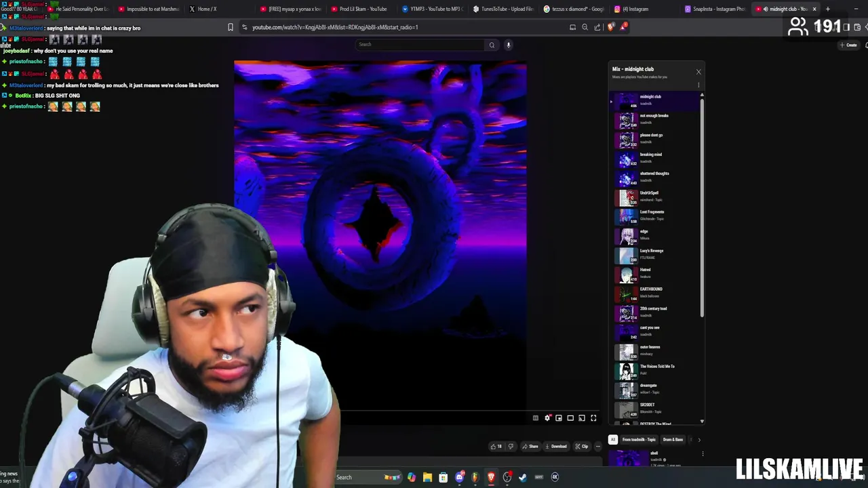Open Steam from the taskbar
868x488 pixels.
pyautogui.click(x=523, y=477)
